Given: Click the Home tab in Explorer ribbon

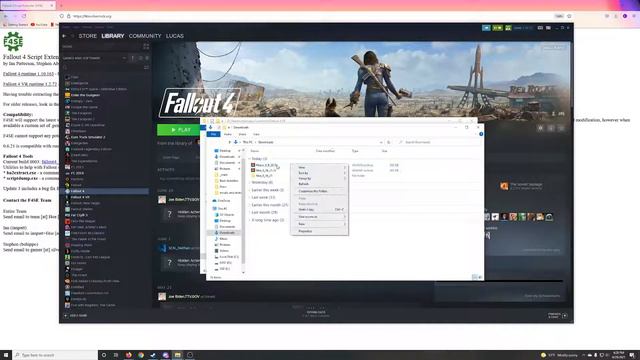Looking at the screenshot, I should [x=228, y=134].
